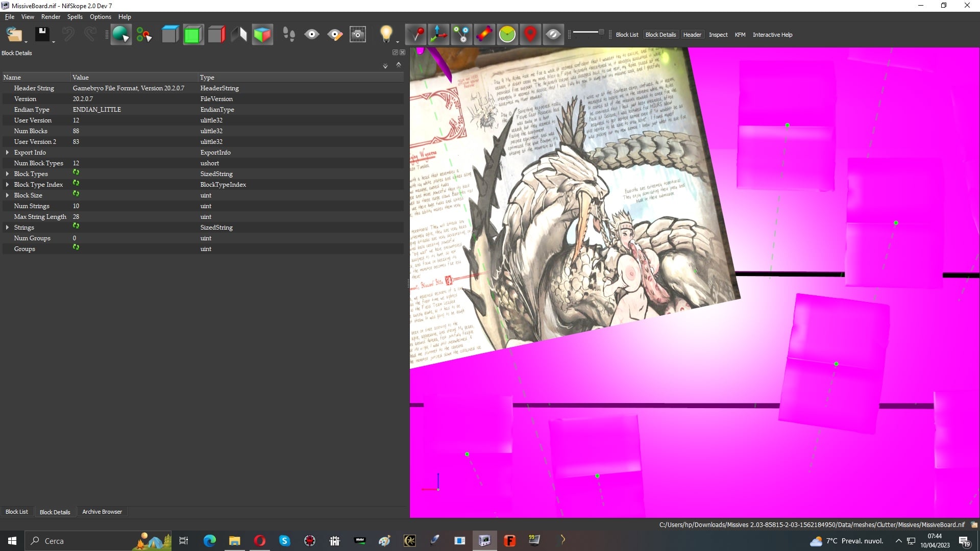Click the Type column header
This screenshot has width=980, height=551.
tap(301, 78)
